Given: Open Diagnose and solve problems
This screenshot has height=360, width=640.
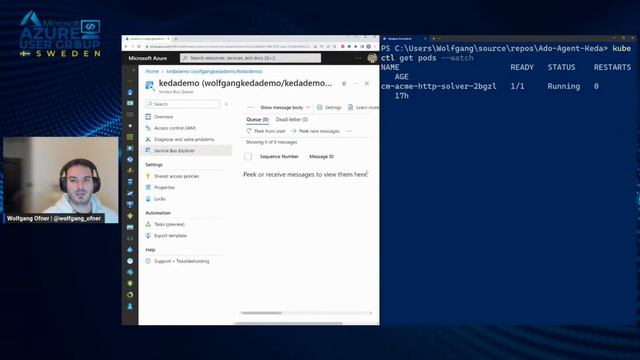Looking at the screenshot, I should click(x=184, y=140).
